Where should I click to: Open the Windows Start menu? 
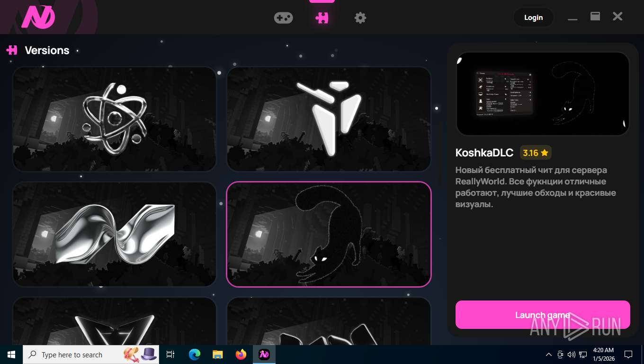(11, 355)
